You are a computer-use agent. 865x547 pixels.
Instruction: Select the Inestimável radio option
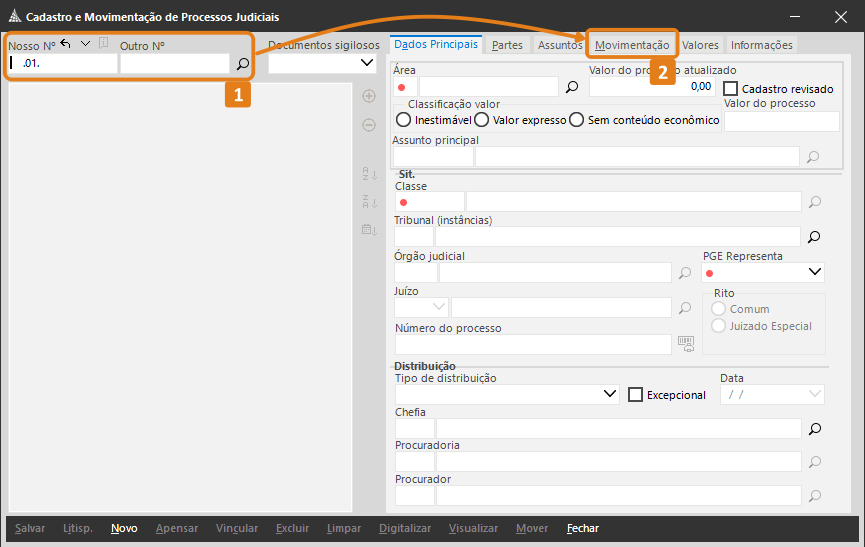tap(404, 120)
